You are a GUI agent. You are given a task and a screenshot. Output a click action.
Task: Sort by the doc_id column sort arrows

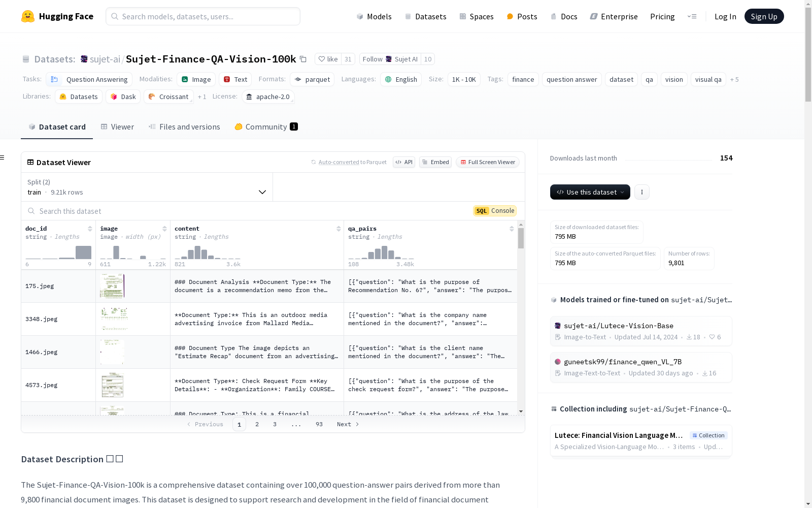tap(90, 229)
